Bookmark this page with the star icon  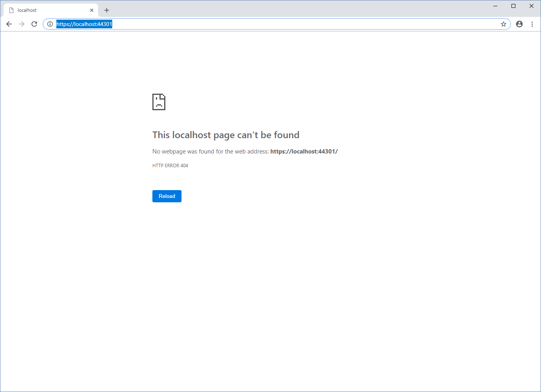[503, 24]
